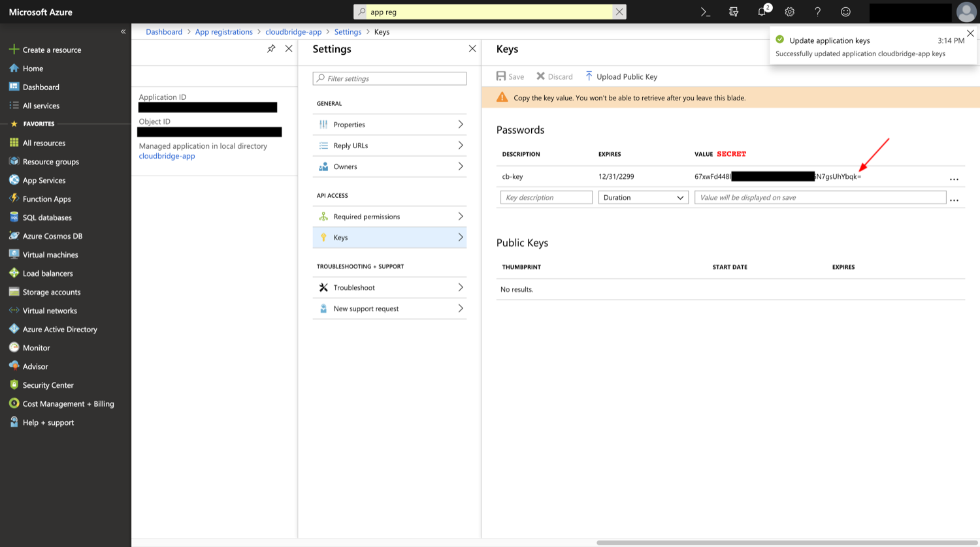
Task: Click the feedback smiley icon
Action: coord(845,12)
